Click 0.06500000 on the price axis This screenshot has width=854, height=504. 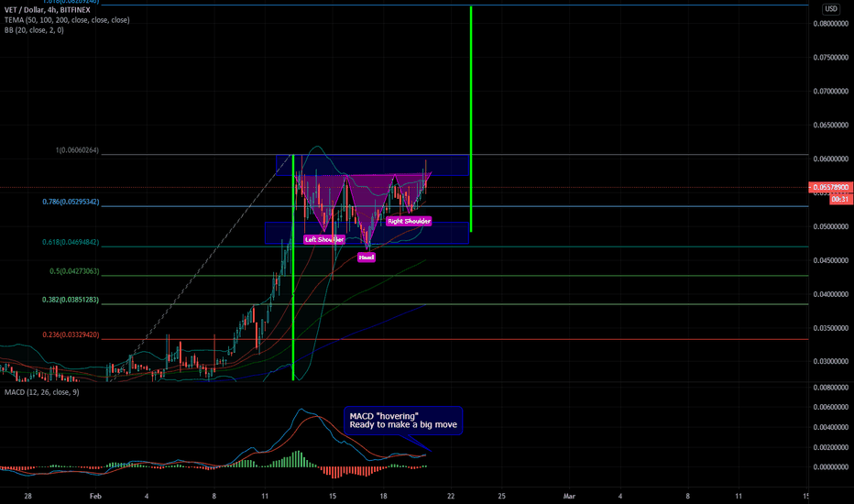pos(830,126)
